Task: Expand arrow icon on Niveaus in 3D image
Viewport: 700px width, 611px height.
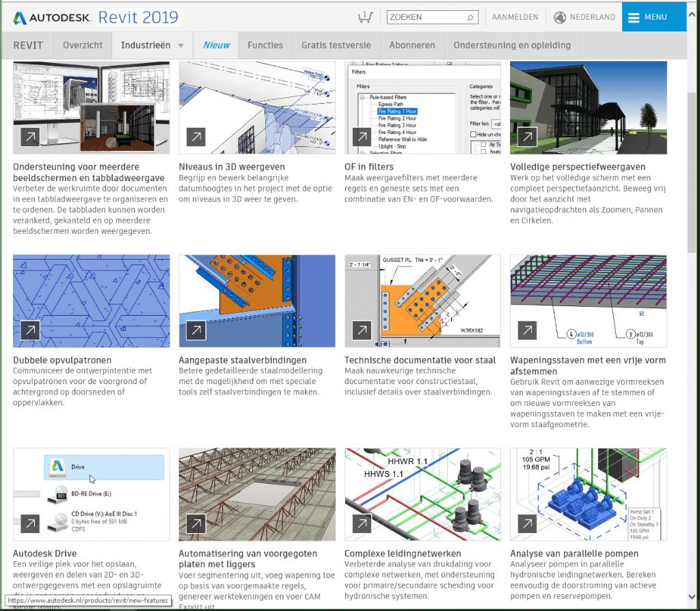Action: point(196,137)
